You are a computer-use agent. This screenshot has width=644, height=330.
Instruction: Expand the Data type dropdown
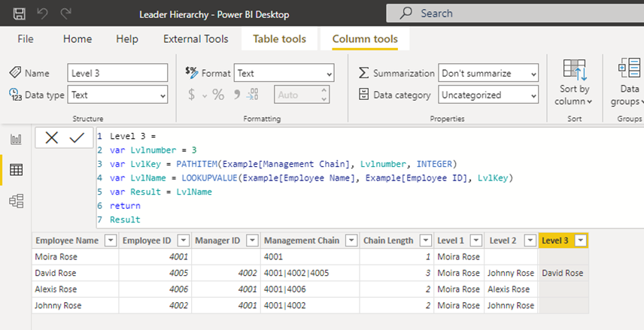pos(117,95)
